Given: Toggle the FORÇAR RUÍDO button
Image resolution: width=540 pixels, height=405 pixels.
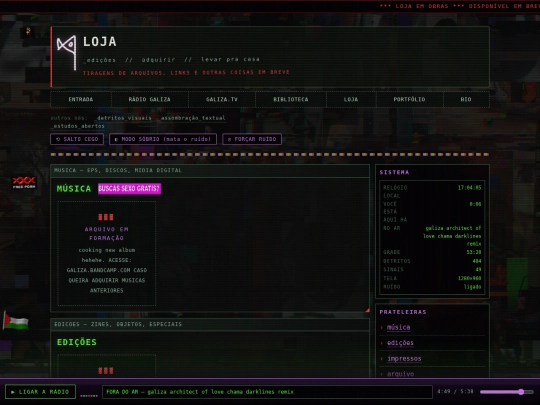Looking at the screenshot, I should coord(252,139).
